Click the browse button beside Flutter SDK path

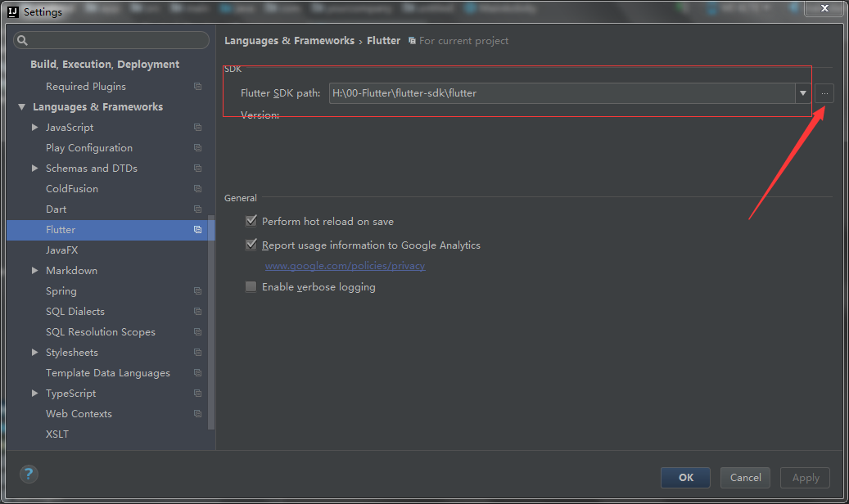coord(824,93)
